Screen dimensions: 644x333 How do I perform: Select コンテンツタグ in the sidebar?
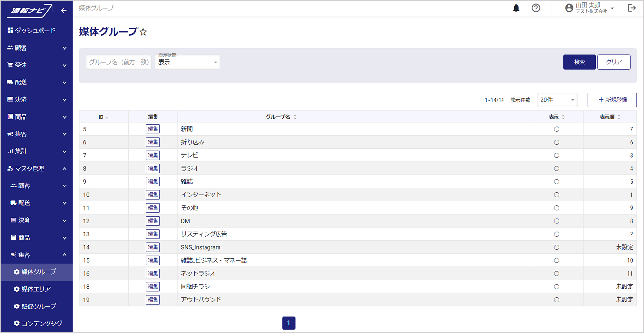point(41,323)
